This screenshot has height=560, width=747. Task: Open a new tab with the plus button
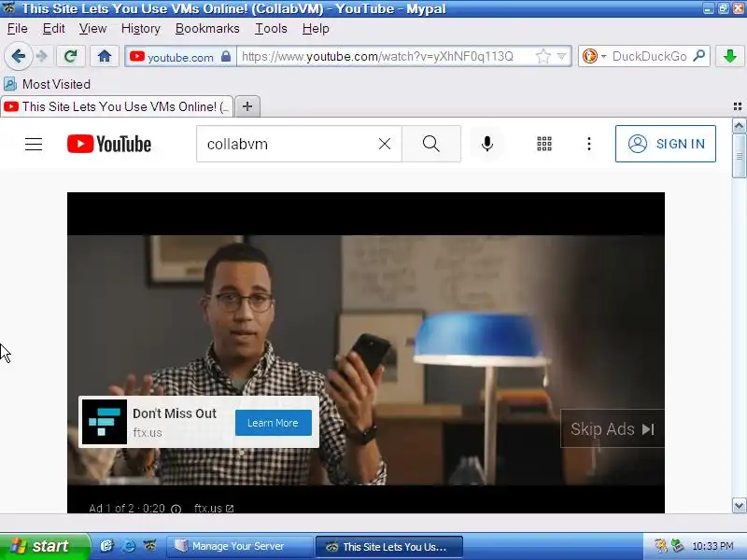click(247, 106)
